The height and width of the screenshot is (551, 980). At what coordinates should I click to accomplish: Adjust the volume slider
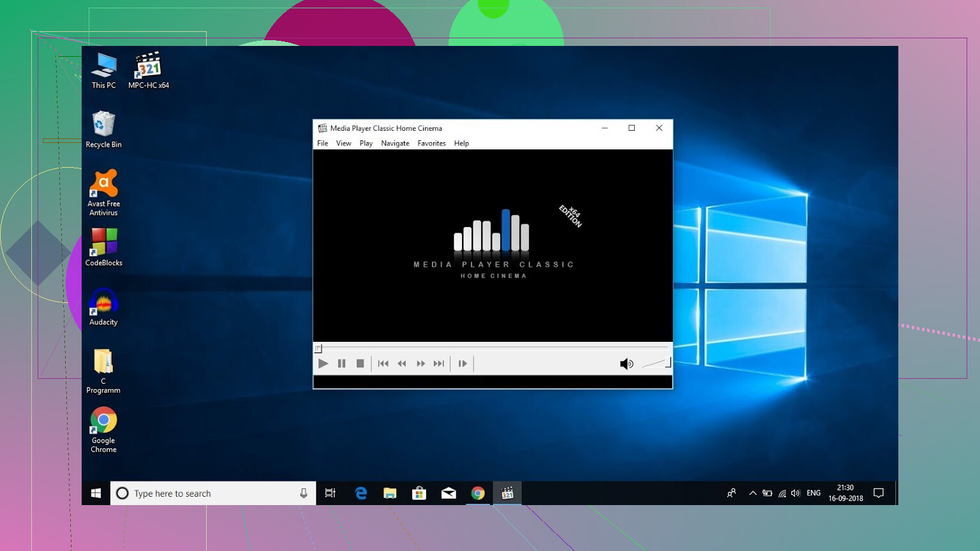(656, 364)
